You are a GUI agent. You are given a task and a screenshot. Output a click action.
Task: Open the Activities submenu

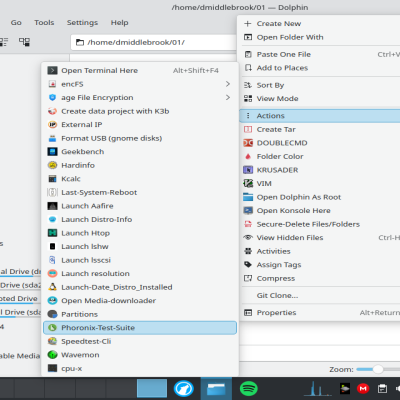click(x=320, y=251)
